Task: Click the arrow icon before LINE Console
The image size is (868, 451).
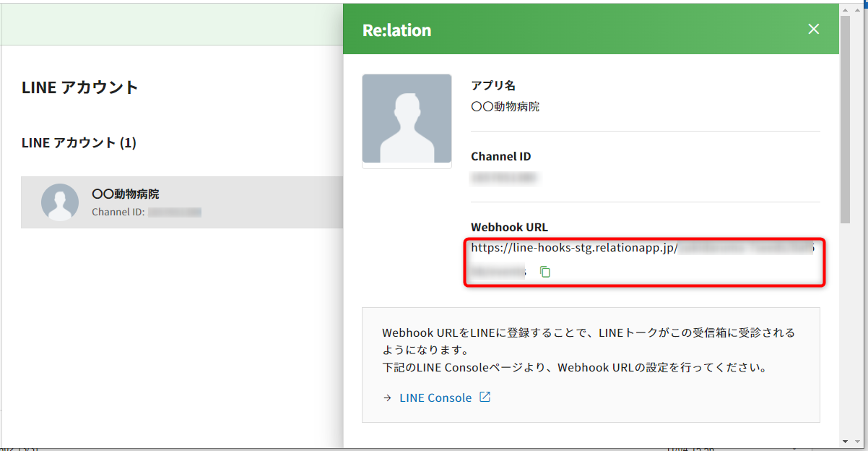Action: click(x=387, y=398)
